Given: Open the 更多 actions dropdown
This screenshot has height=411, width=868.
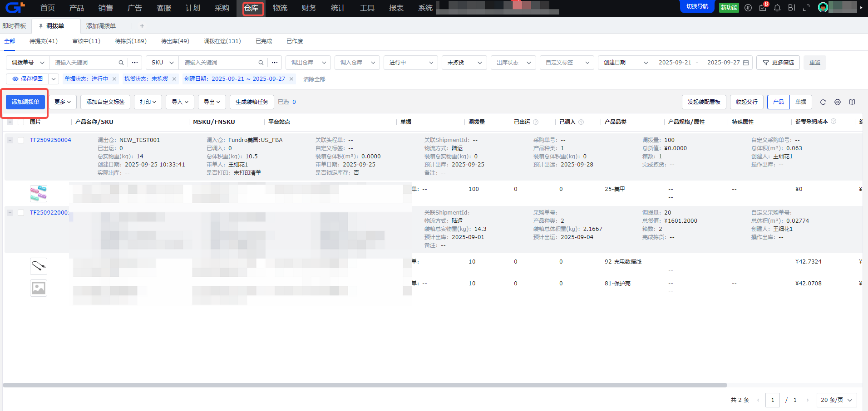Looking at the screenshot, I should (x=63, y=102).
